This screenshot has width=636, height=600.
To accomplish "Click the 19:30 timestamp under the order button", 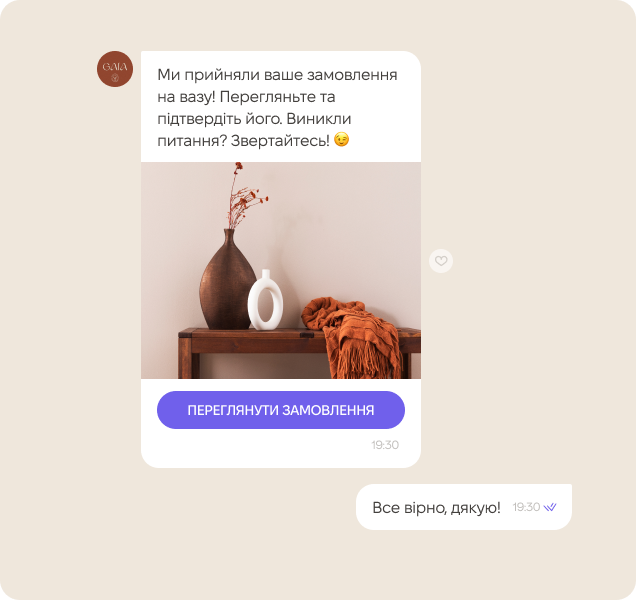I will 385,445.
